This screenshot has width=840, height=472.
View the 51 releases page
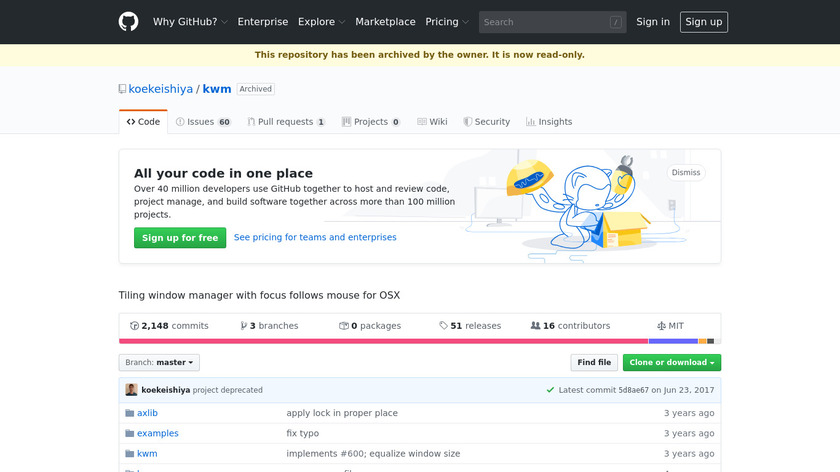tap(470, 326)
